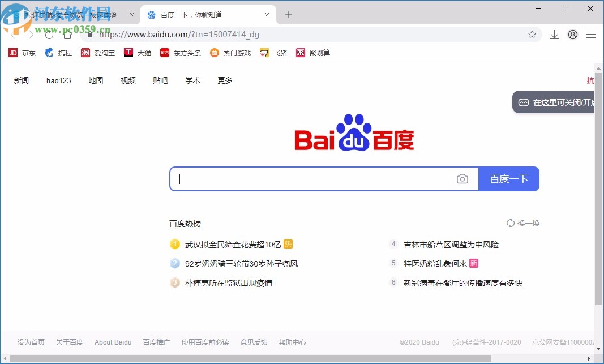Viewport: 604px width, 364px height.
Task: Select the 新闻 navigation item
Action: pos(22,80)
